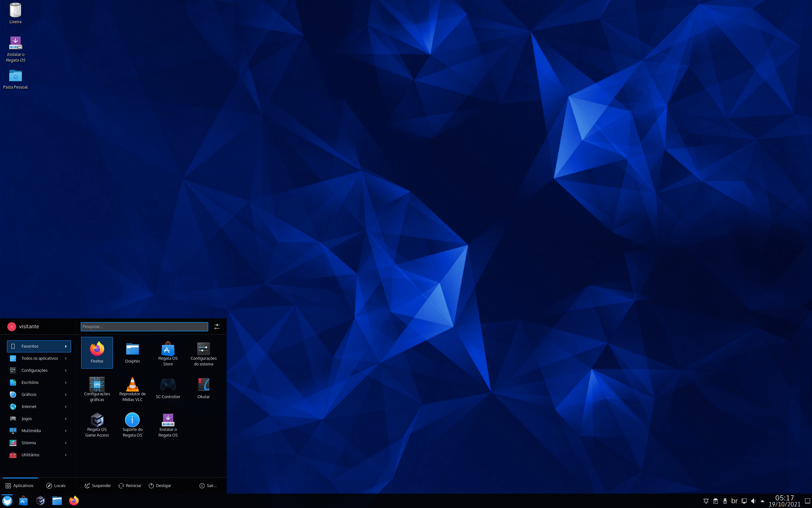Viewport: 812px width, 508px height.
Task: Expand the Utilitários category
Action: tap(39, 455)
